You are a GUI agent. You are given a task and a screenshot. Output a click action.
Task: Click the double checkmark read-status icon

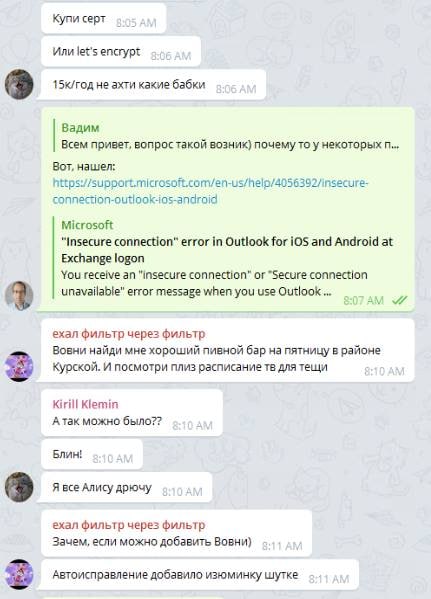pyautogui.click(x=400, y=301)
